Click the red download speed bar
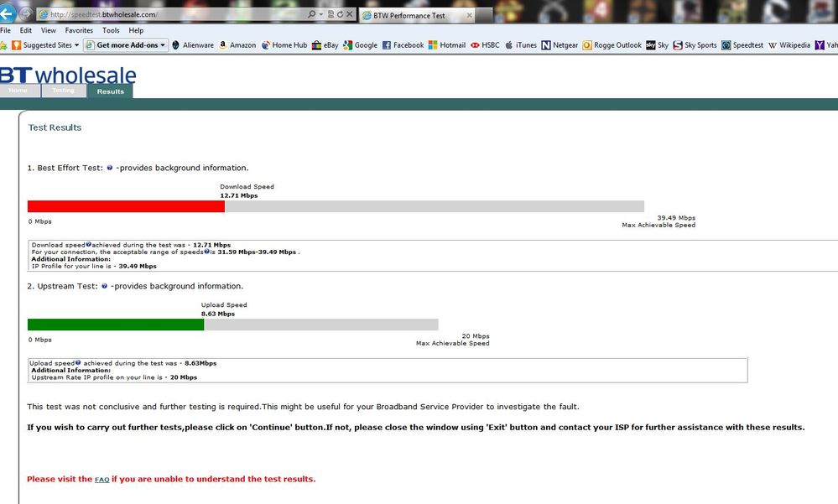The image size is (838, 504). pos(126,206)
